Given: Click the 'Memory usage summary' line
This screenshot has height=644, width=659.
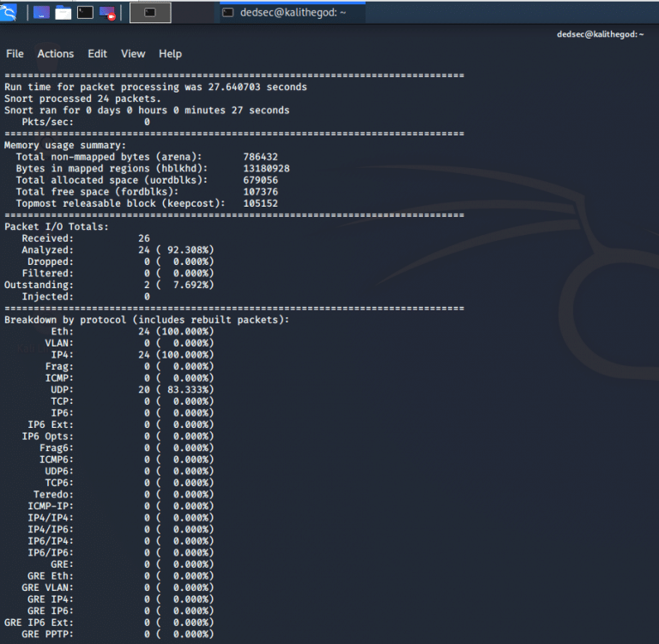Looking at the screenshot, I should 65,145.
